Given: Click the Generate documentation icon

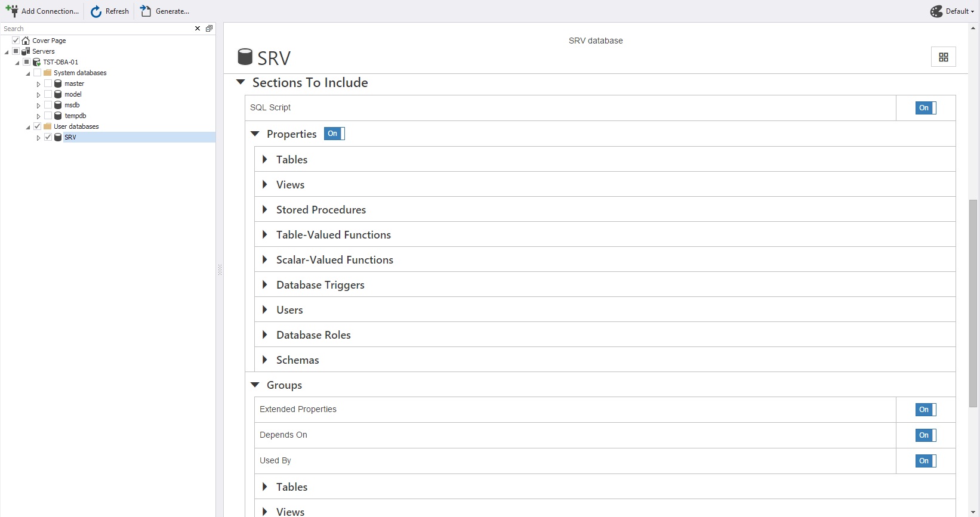Looking at the screenshot, I should pyautogui.click(x=146, y=11).
